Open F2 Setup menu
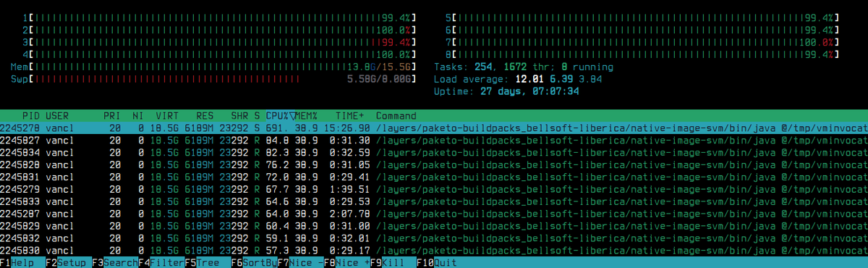 pyautogui.click(x=69, y=262)
